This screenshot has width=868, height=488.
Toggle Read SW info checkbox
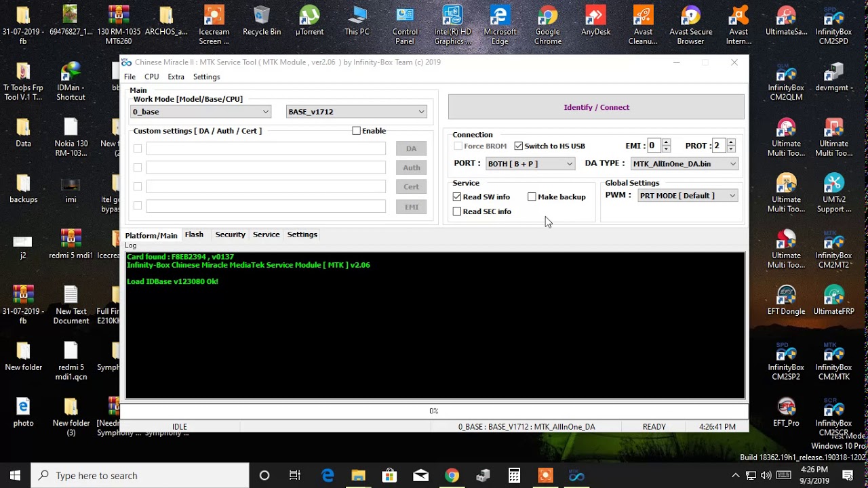[457, 197]
